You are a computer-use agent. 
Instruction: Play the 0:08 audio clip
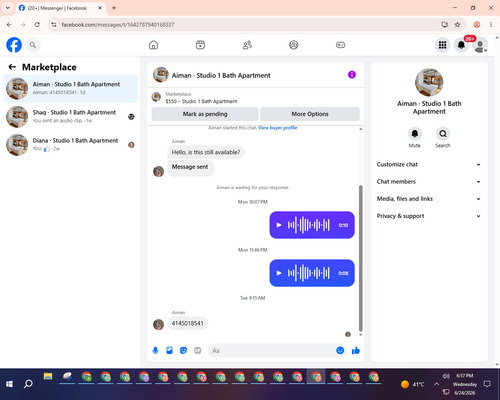click(279, 273)
